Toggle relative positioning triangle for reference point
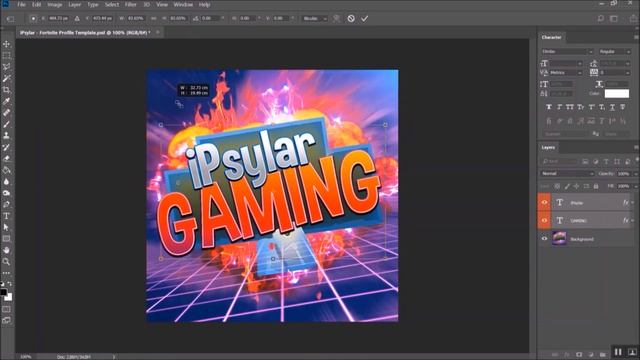This screenshot has height=360, width=640. coord(77,18)
